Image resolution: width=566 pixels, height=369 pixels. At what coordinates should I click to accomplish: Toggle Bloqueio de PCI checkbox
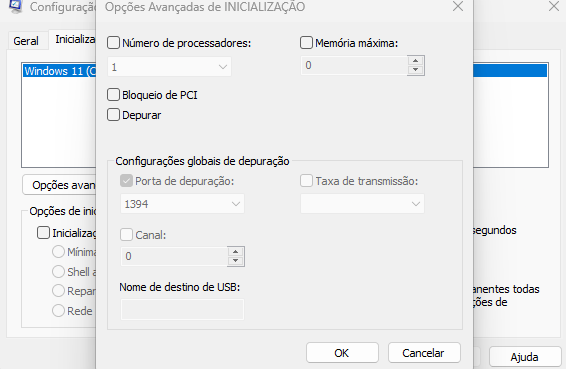coord(113,95)
